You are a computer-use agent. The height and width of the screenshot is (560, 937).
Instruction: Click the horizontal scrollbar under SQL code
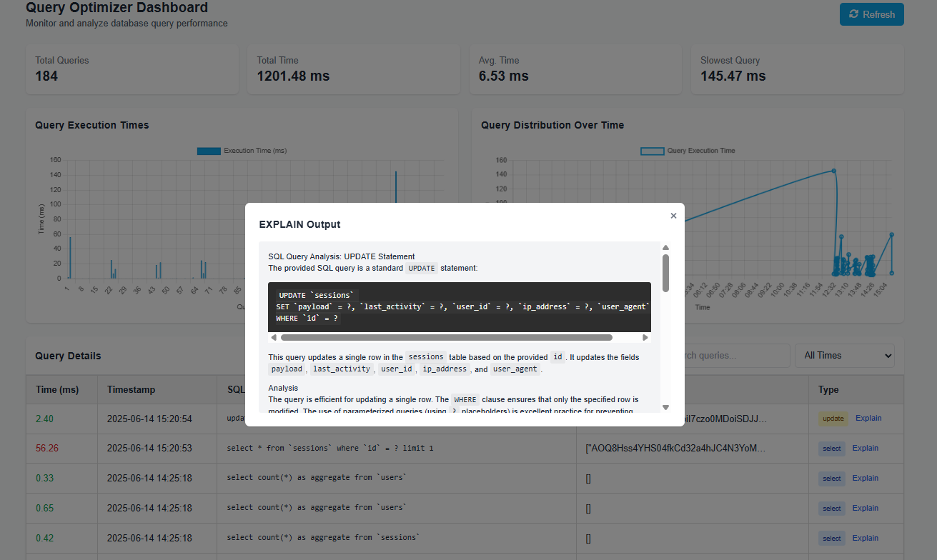[x=446, y=337]
